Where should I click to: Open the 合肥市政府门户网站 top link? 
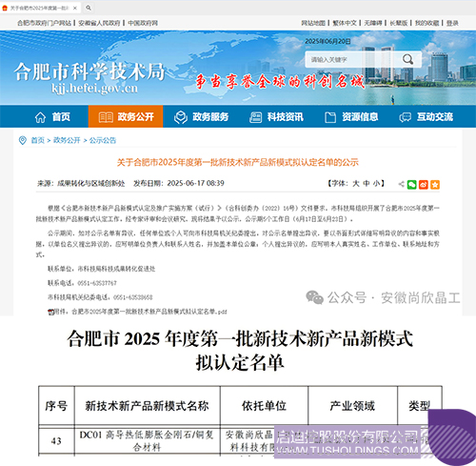coord(44,23)
